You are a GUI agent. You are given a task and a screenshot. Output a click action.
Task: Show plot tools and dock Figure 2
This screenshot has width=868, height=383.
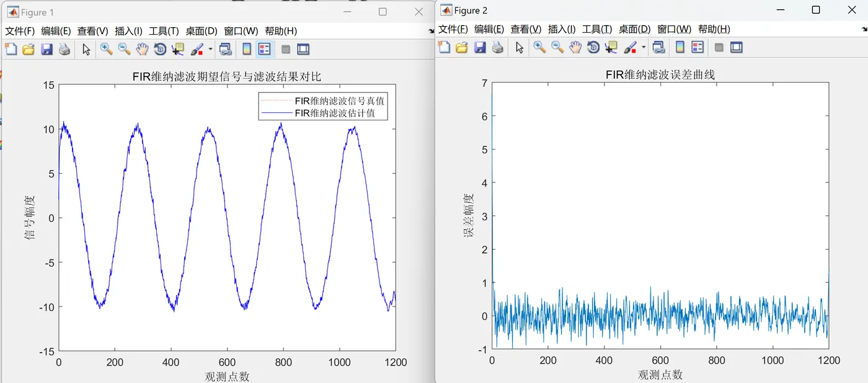[737, 47]
